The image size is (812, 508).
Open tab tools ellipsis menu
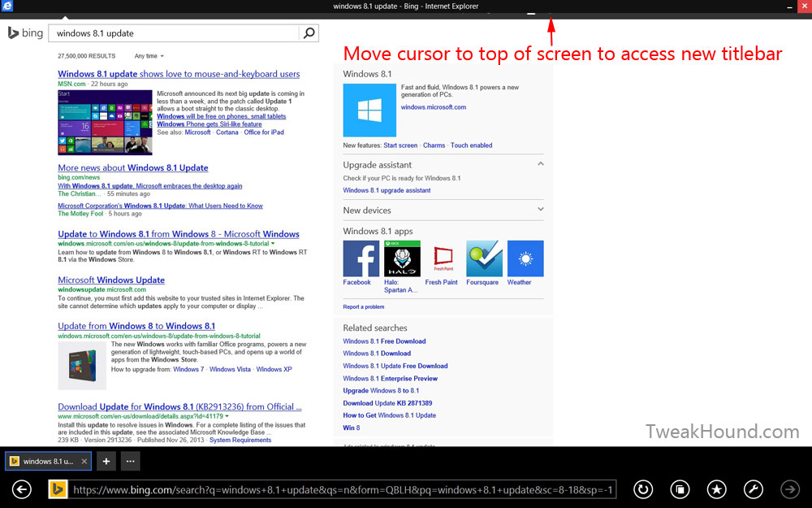[131, 461]
